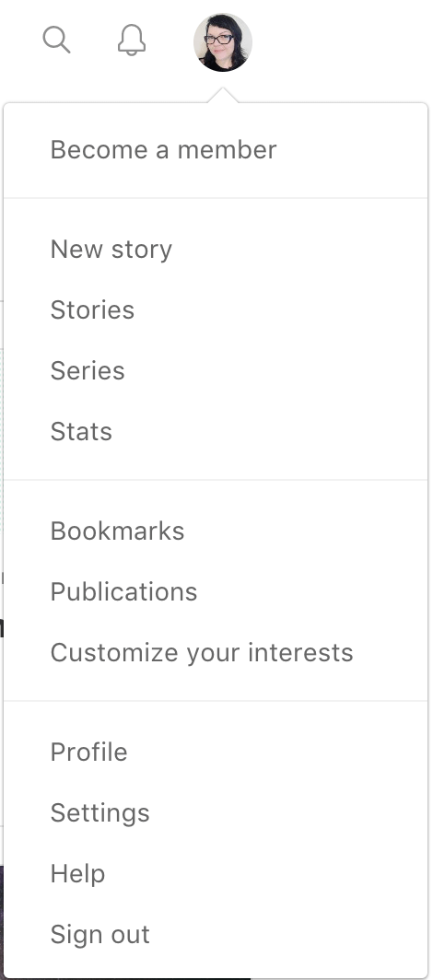
Task: Click the Help entry
Action: [x=77, y=874]
